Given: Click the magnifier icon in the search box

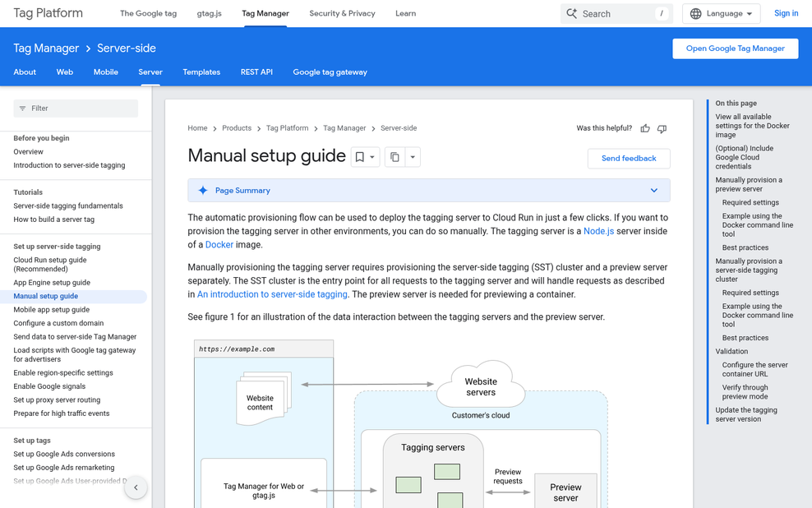Looking at the screenshot, I should pos(572,13).
